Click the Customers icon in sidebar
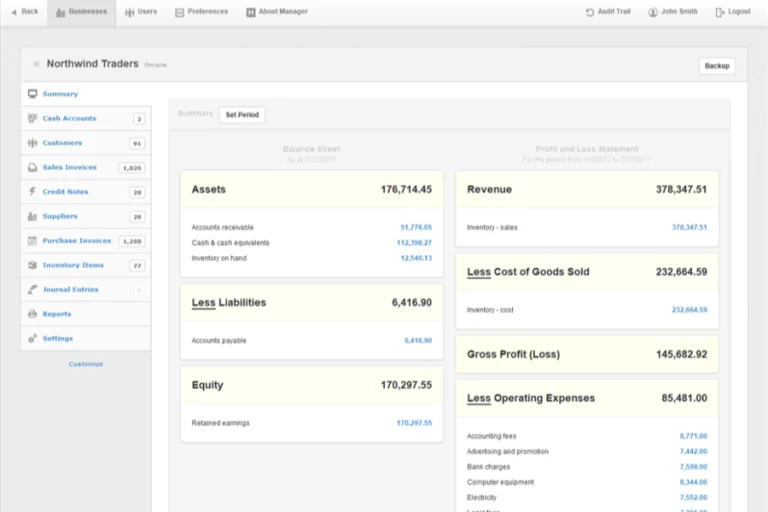 [x=32, y=143]
